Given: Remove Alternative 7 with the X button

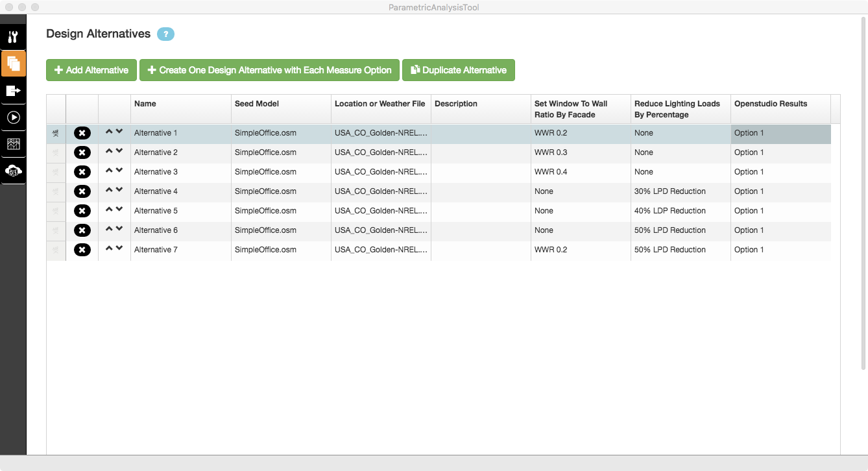Looking at the screenshot, I should click(x=82, y=249).
